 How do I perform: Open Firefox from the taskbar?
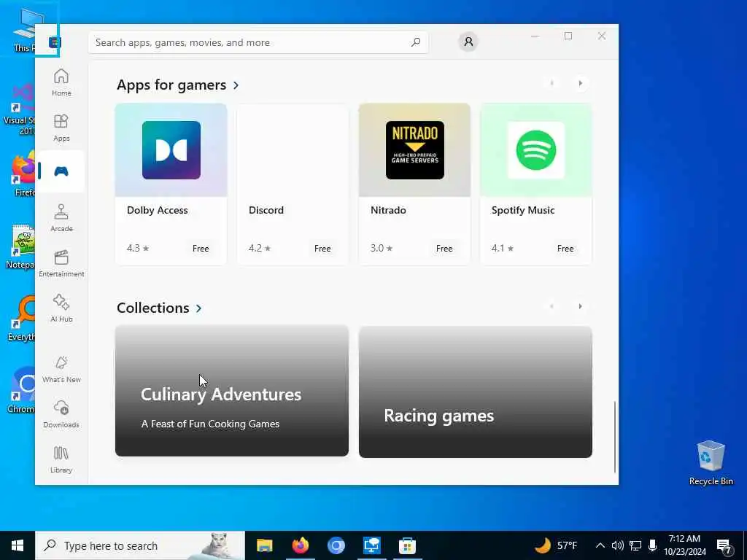(x=300, y=545)
